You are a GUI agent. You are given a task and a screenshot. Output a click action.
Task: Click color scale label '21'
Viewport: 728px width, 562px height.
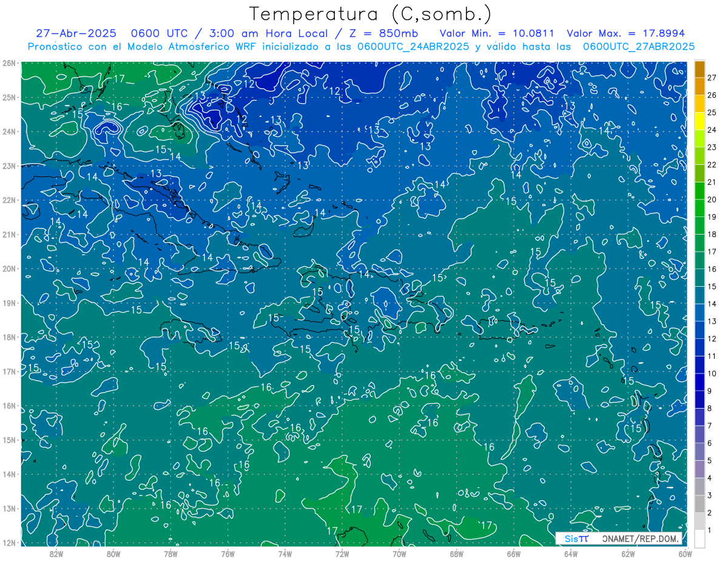(712, 182)
